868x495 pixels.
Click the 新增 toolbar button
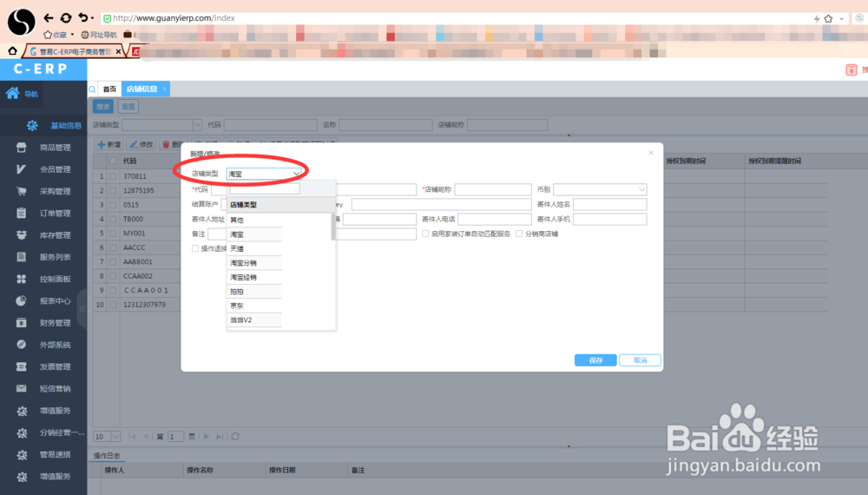(x=109, y=144)
